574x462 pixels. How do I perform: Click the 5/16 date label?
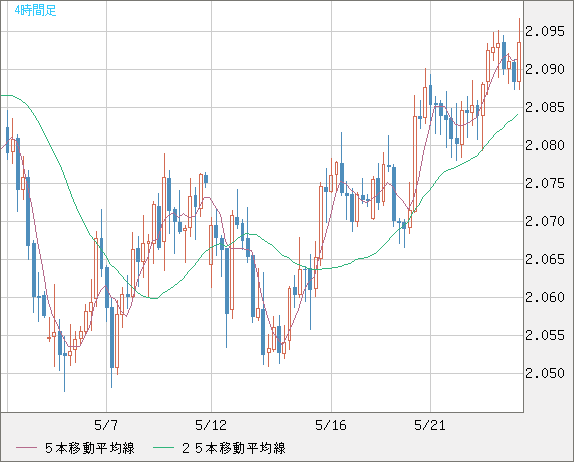coord(331,425)
